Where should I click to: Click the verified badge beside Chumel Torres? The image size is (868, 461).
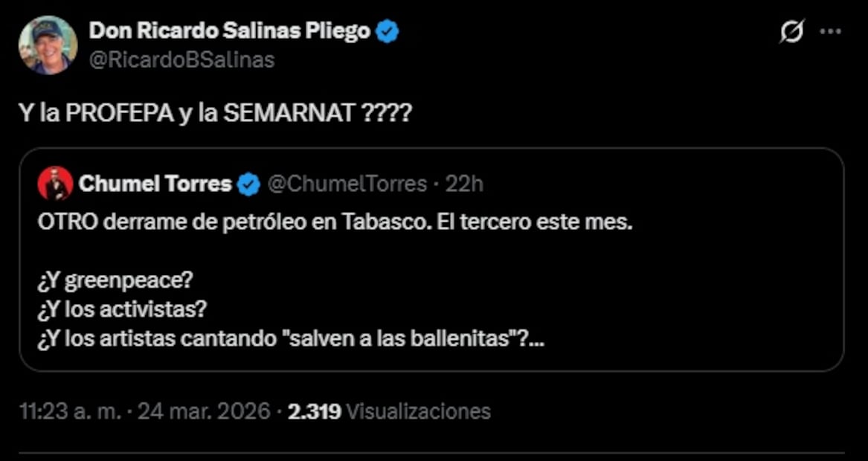point(249,184)
